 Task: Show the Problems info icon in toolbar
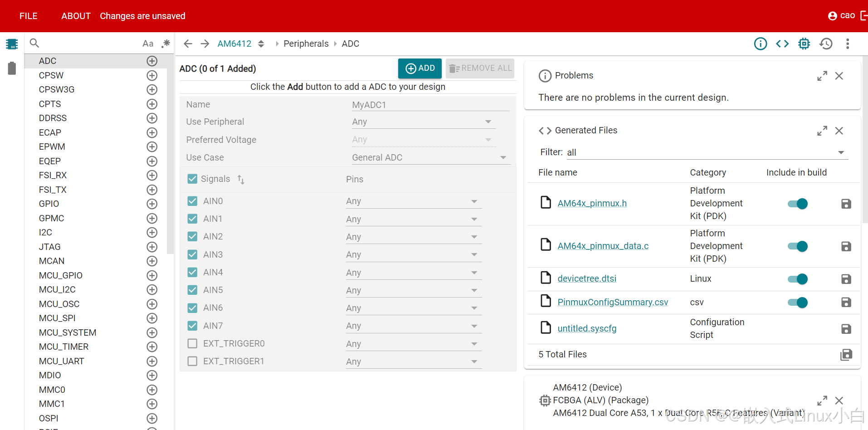click(x=761, y=44)
